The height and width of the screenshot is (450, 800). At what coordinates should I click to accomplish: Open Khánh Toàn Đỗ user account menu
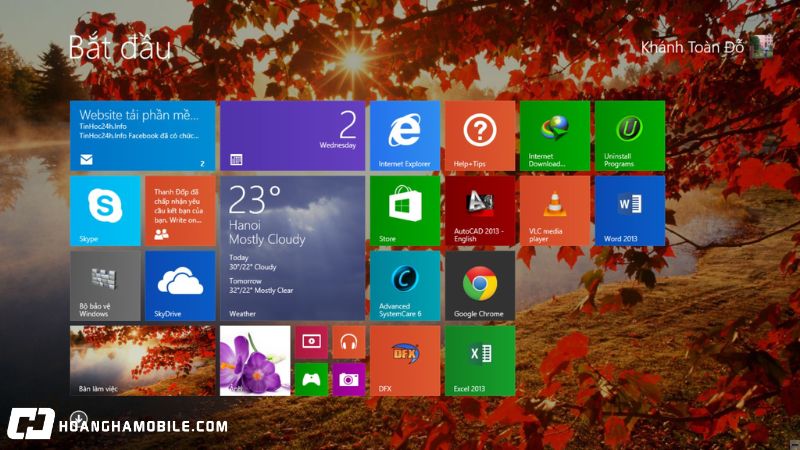706,46
